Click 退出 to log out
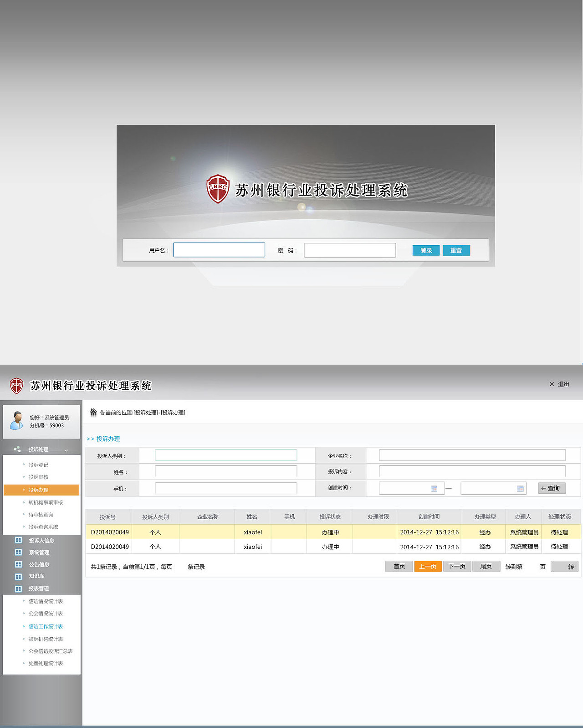 pos(559,384)
